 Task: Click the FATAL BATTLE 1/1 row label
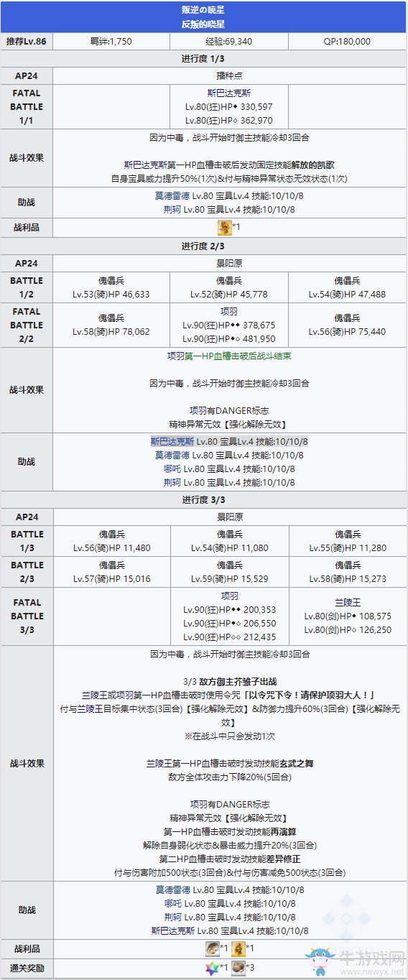pos(27,106)
